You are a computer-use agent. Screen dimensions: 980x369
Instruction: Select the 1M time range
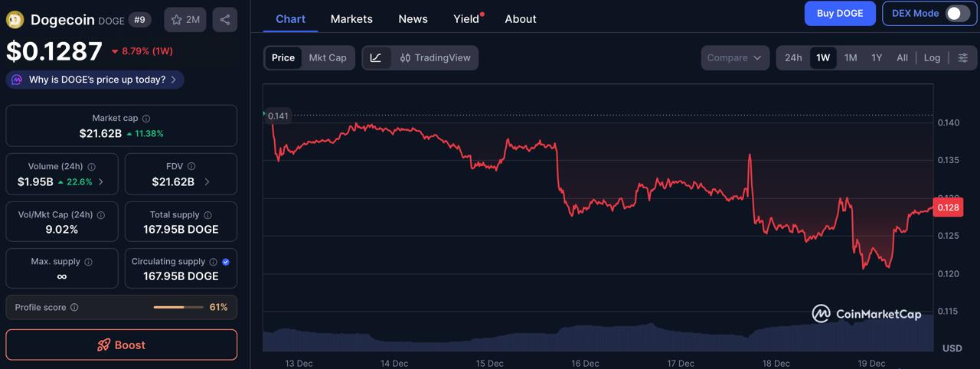coord(851,57)
